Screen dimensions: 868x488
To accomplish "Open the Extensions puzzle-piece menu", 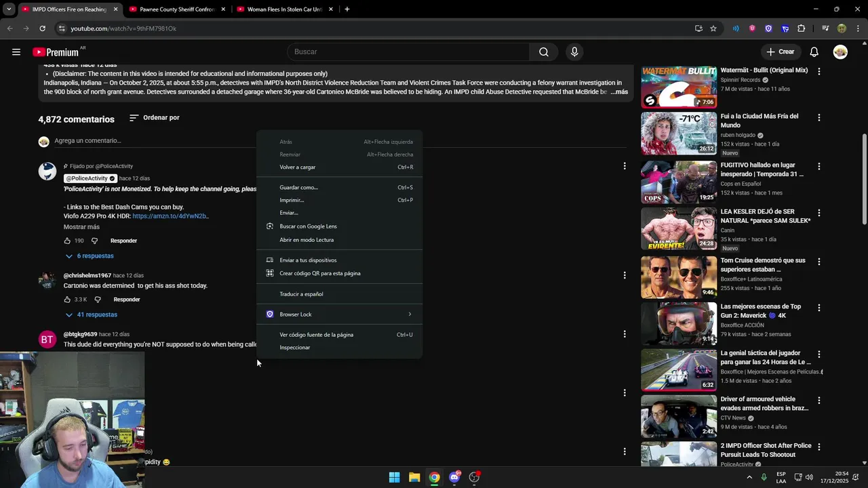I will (802, 28).
